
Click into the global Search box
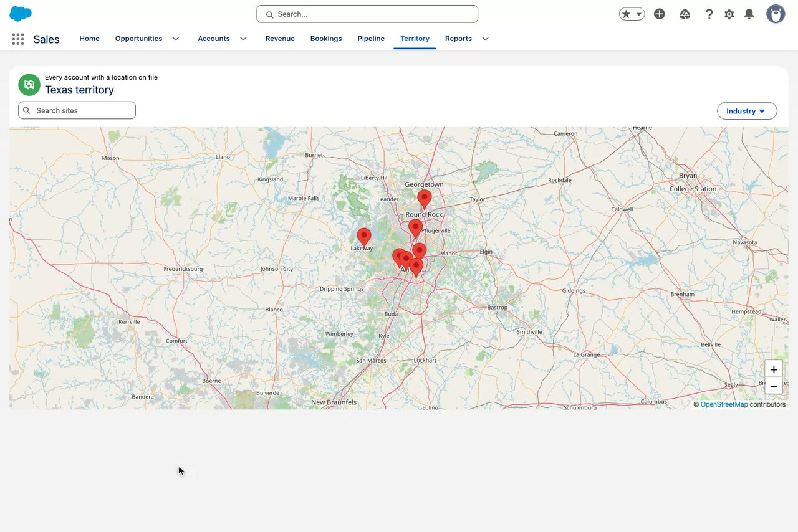click(x=367, y=14)
